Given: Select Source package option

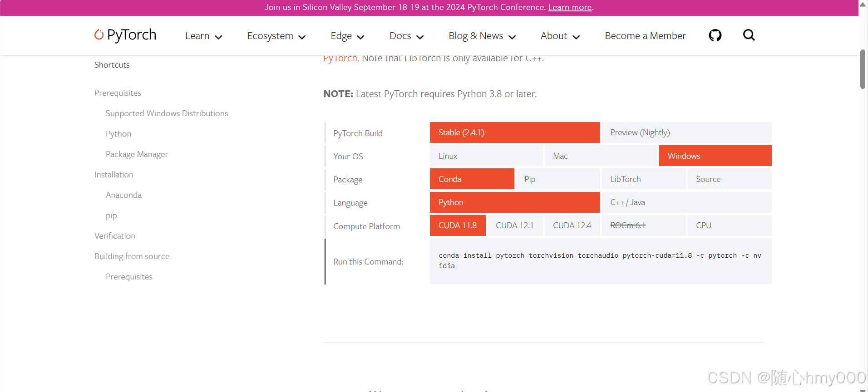Looking at the screenshot, I should (730, 179).
